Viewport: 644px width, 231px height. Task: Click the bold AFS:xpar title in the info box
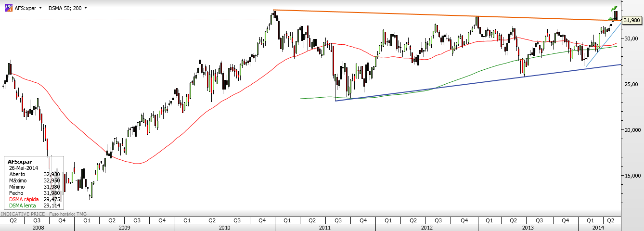tap(19, 162)
